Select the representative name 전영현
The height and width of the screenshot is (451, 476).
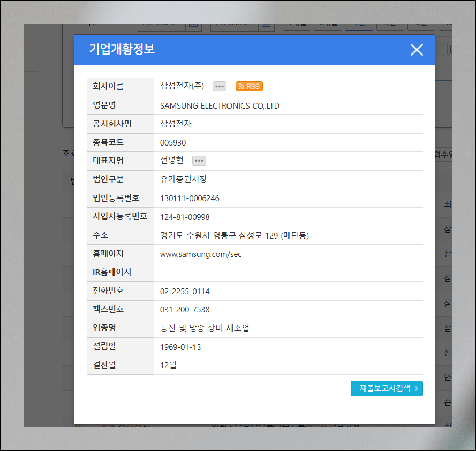click(x=171, y=160)
